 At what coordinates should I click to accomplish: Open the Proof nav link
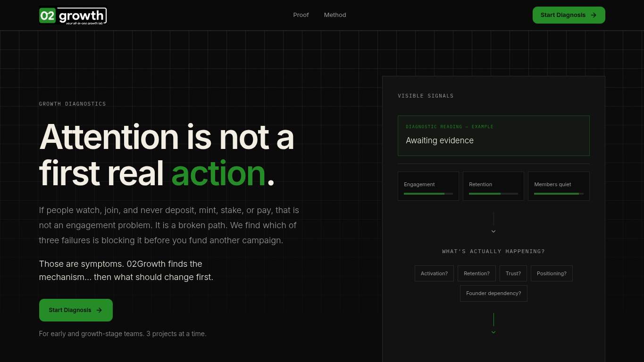tap(301, 15)
